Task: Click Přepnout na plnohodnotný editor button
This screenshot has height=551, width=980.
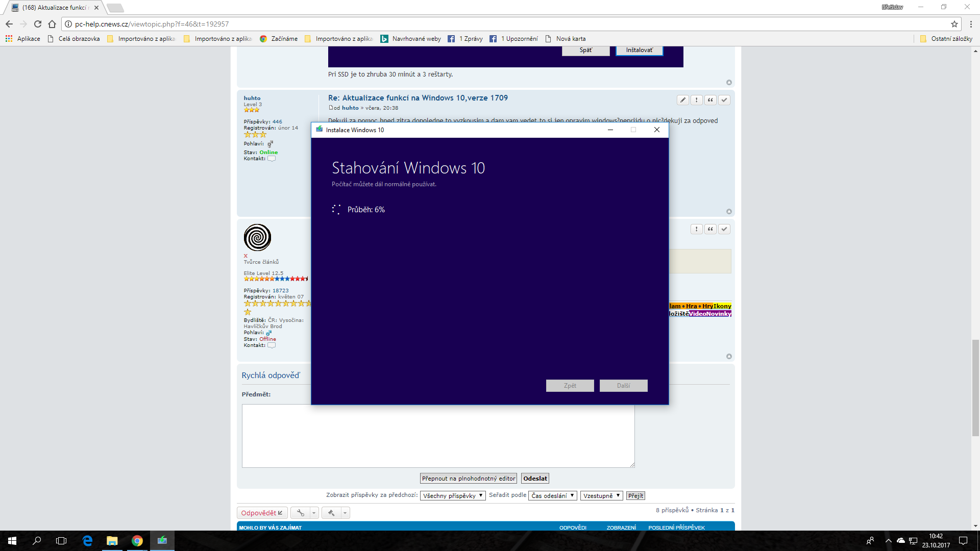Action: point(468,478)
